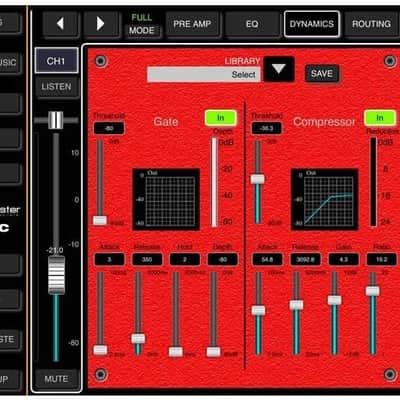Click the Compressor Gain slider handle
Screen dimensions: 400x400
(334, 300)
